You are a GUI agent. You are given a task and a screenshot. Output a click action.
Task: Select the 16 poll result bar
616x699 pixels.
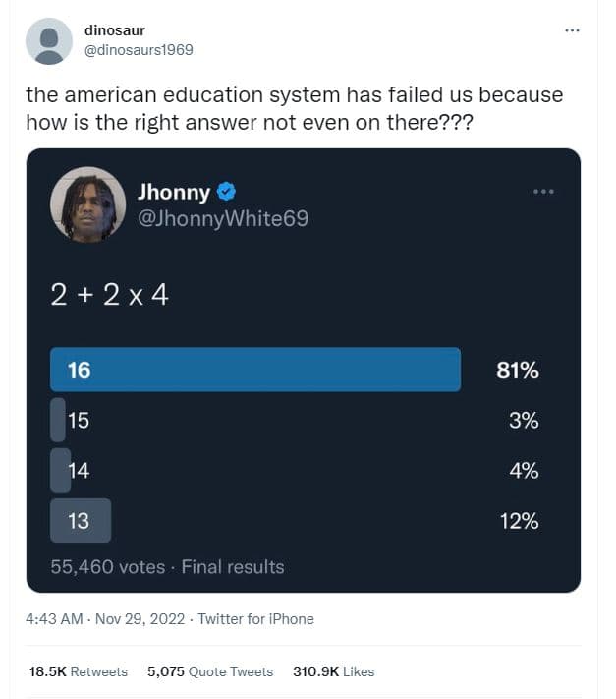255,370
